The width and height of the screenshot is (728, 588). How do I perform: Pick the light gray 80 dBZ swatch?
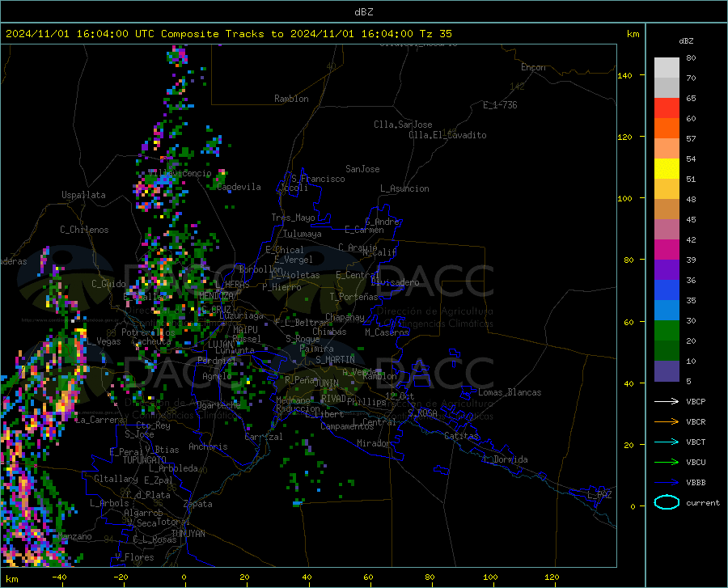click(667, 68)
